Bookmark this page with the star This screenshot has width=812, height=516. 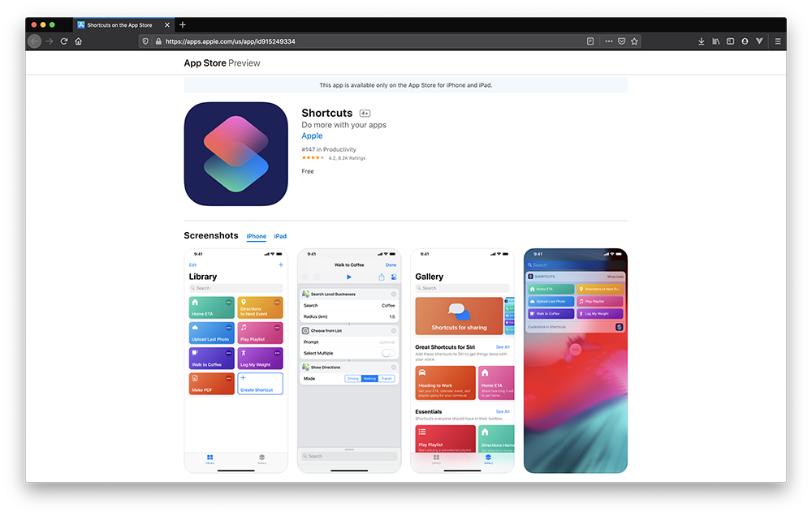[x=634, y=41]
